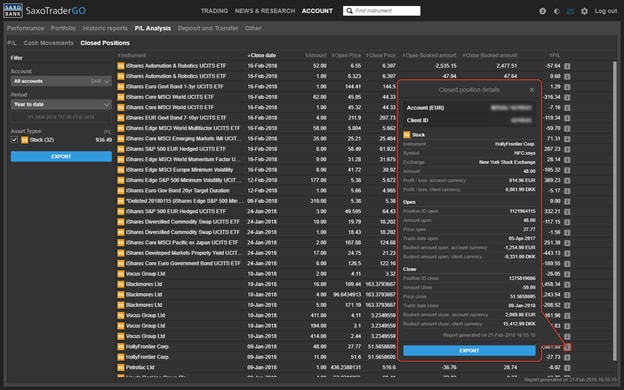
Task: Sort table by Amount column
Action: pos(316,55)
